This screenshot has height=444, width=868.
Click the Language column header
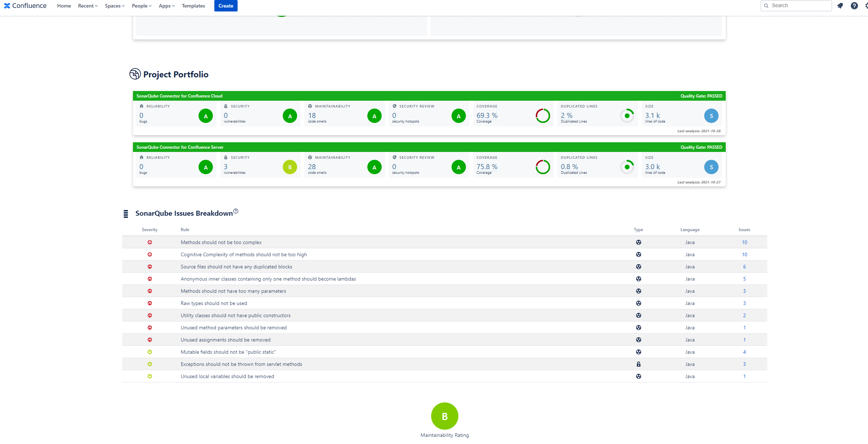pyautogui.click(x=690, y=230)
